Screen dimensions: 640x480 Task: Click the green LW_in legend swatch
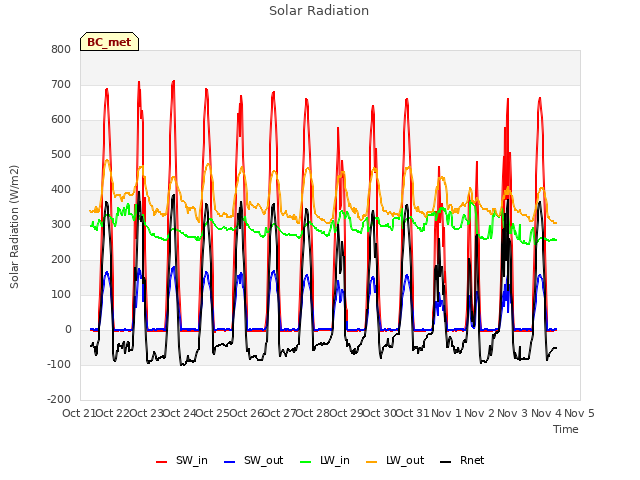click(x=306, y=462)
